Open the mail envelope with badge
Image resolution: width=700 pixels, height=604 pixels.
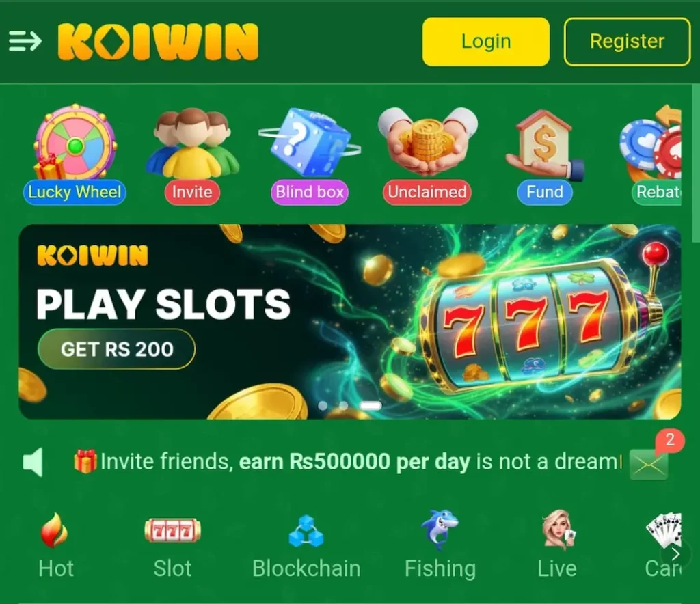tap(649, 463)
